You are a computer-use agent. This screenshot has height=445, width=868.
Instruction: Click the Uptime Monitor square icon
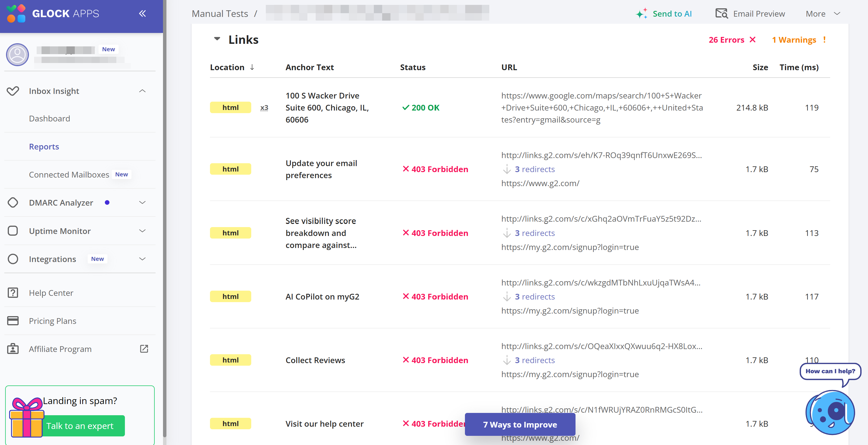click(x=13, y=231)
